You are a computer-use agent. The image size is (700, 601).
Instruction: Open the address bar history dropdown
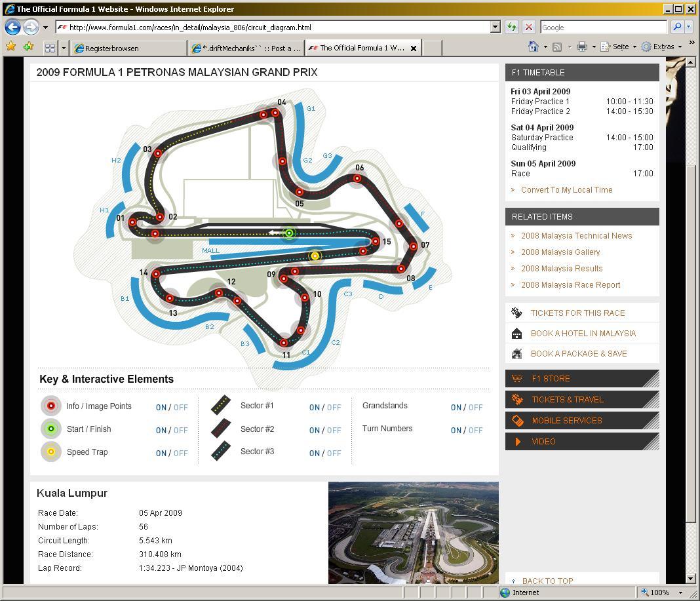495,28
